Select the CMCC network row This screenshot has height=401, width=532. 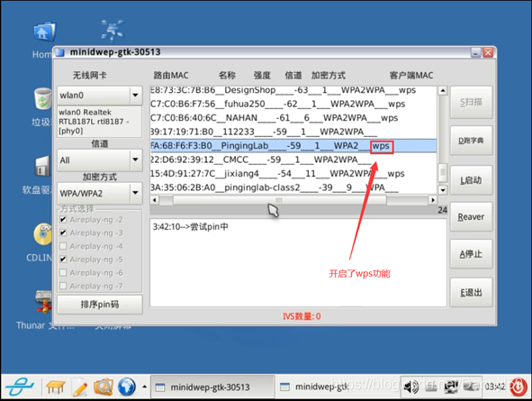293,159
